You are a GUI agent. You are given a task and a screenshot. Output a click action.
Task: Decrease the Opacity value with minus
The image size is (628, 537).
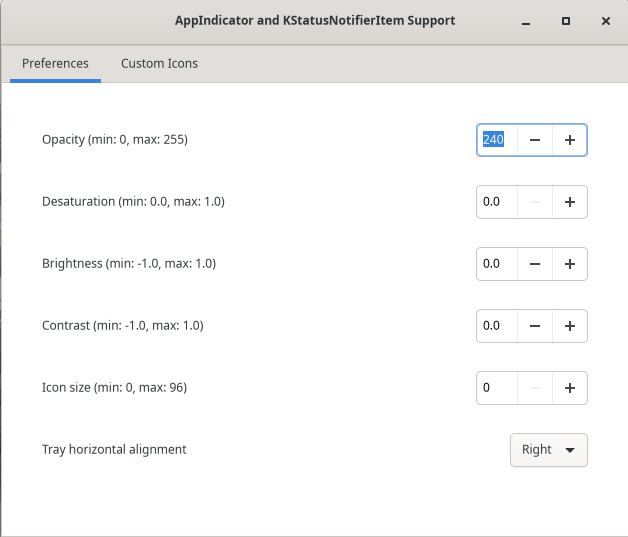(535, 140)
